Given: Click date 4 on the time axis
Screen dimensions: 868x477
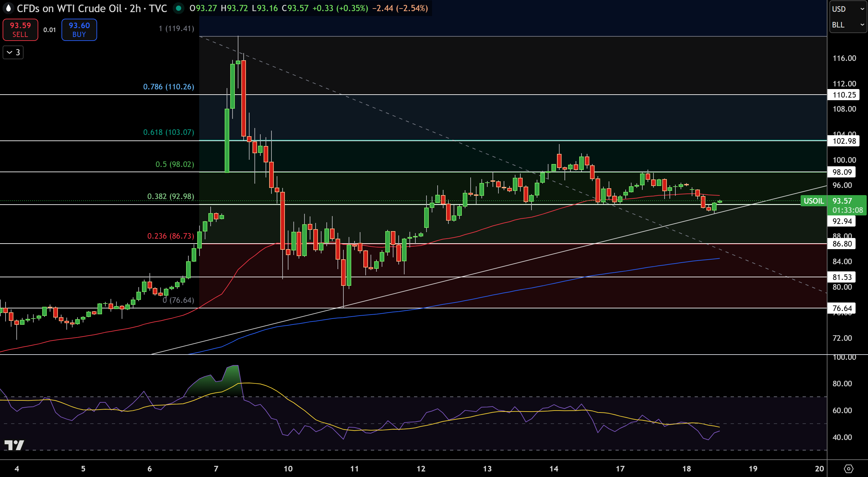Looking at the screenshot, I should tap(17, 468).
